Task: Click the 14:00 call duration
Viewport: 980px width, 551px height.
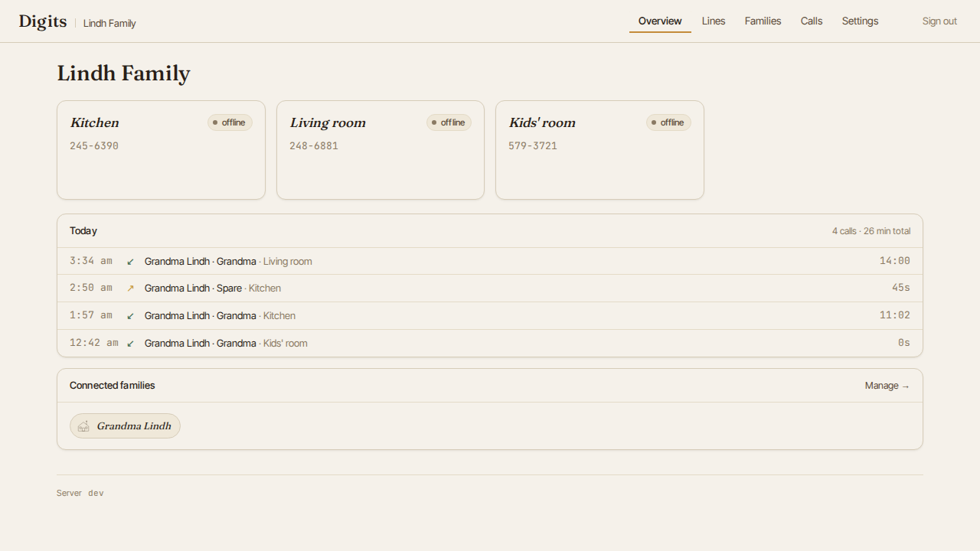Action: [895, 261]
